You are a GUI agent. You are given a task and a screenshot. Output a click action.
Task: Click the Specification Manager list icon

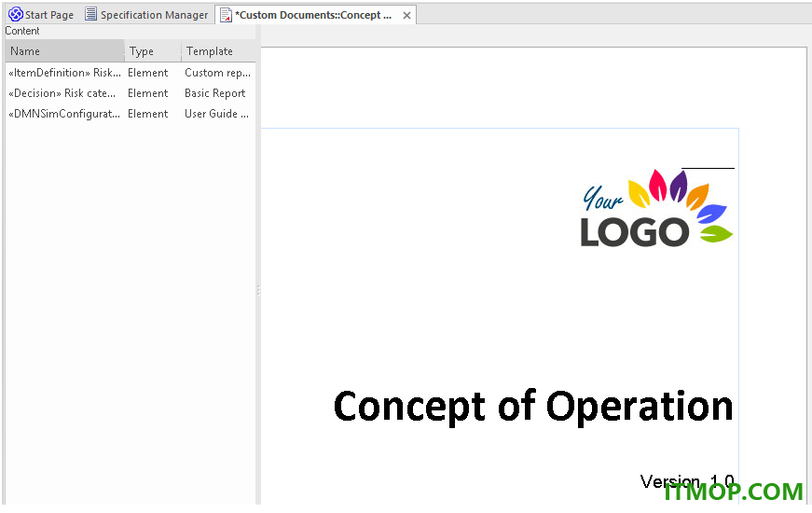[x=90, y=15]
